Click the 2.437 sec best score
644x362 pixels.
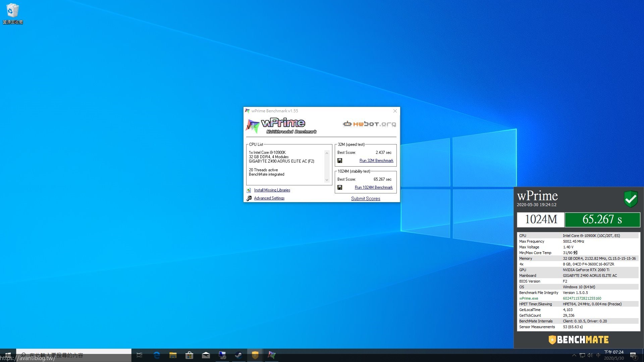coord(383,153)
